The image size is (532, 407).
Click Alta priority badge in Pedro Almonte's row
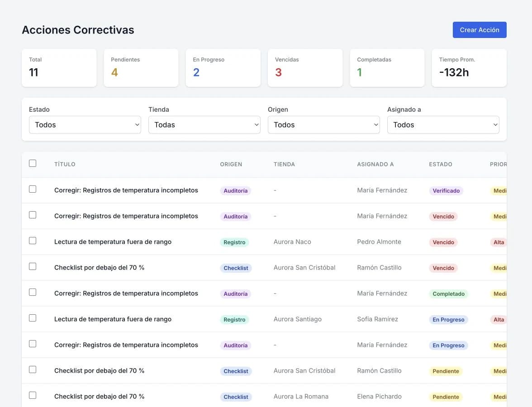pyautogui.click(x=499, y=242)
